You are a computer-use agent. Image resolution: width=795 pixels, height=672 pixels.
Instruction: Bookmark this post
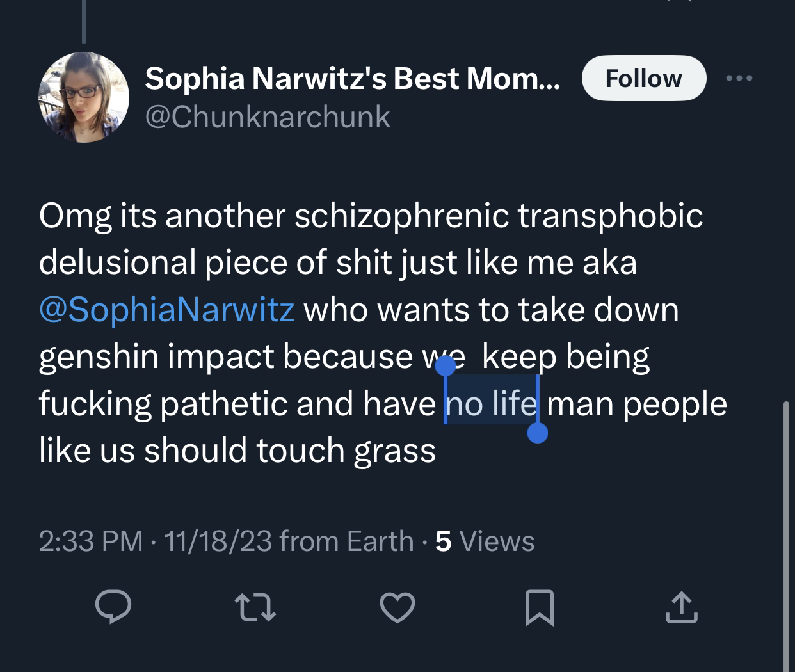(x=539, y=607)
